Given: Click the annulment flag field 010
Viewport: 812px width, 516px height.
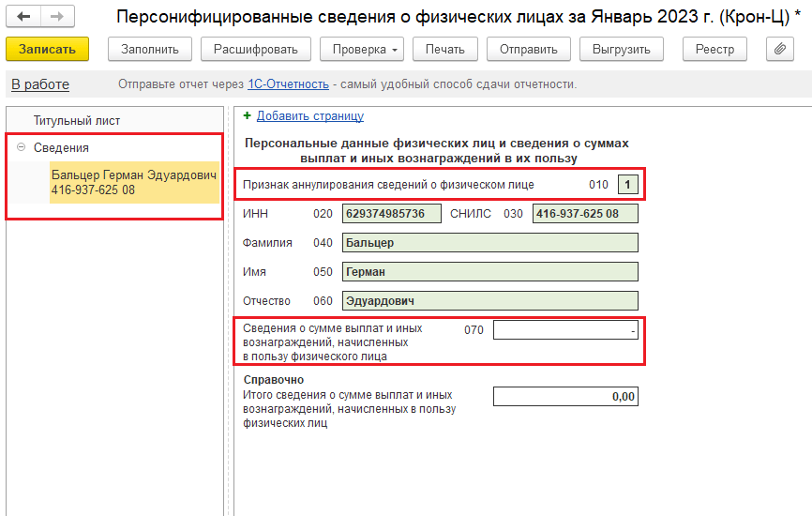Looking at the screenshot, I should click(627, 185).
